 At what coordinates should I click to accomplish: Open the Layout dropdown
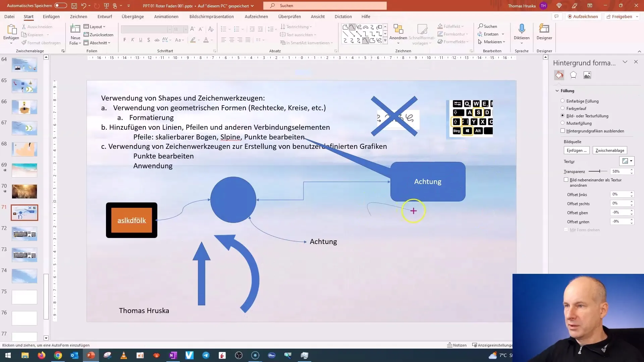click(94, 26)
